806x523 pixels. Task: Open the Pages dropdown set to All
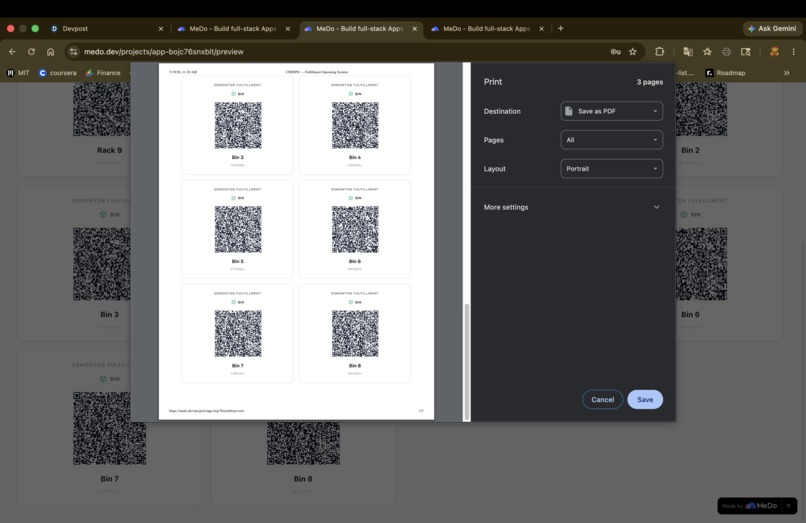click(x=611, y=140)
